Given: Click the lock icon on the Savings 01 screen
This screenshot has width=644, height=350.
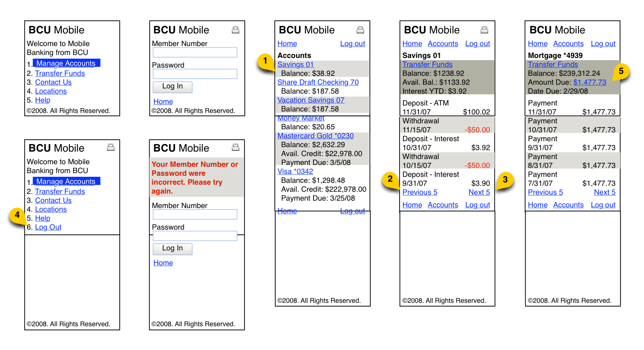Looking at the screenshot, I should [x=484, y=30].
